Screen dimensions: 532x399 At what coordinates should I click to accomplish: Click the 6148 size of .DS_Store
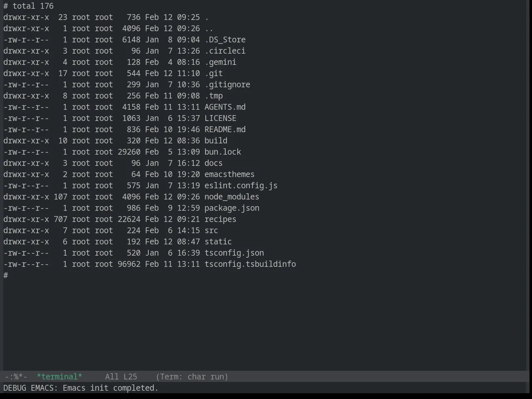tap(131, 39)
